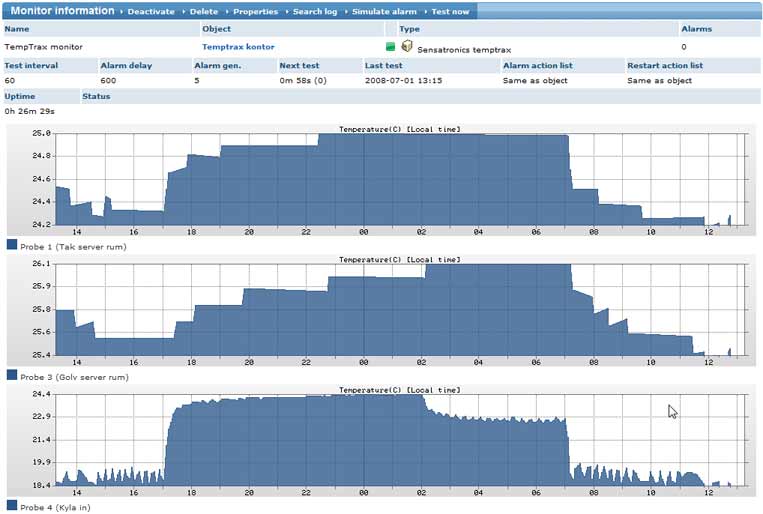Deactivate the TempTrax monitor
The image size is (763, 514).
point(150,11)
